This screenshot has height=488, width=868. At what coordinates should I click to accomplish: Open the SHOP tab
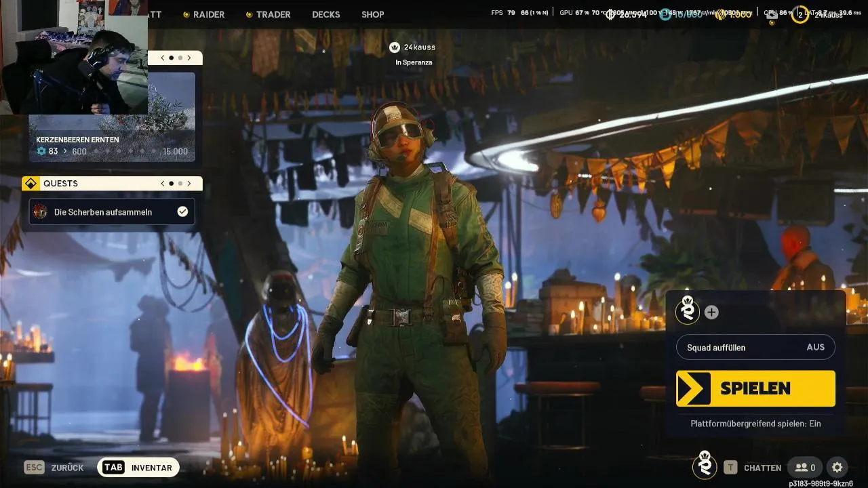373,14
